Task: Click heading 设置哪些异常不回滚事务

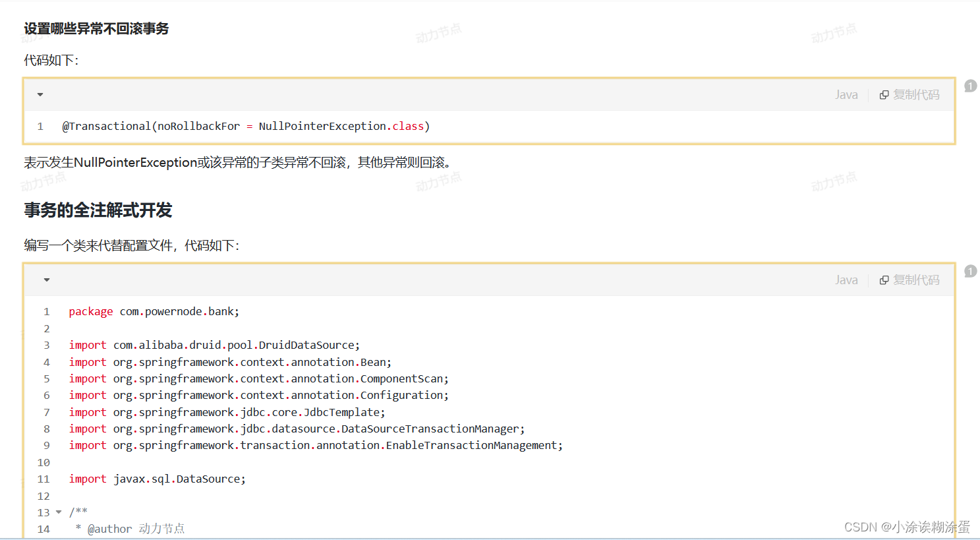Action: [96, 28]
